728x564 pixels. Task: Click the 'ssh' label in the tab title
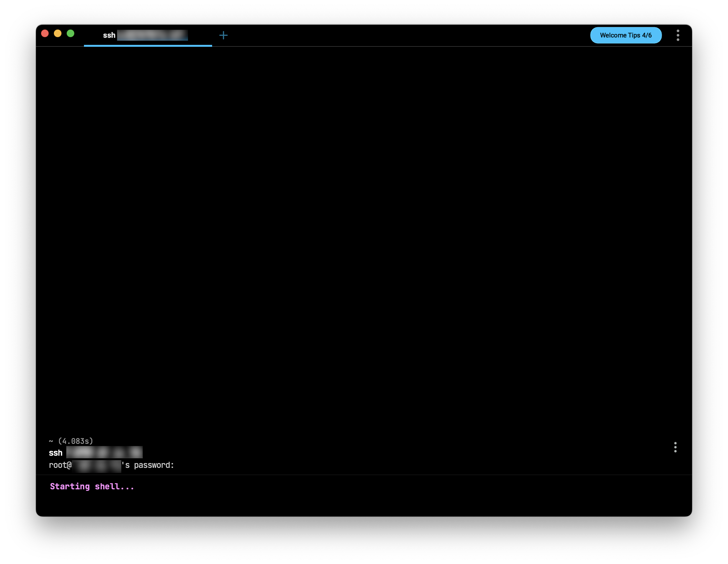click(x=109, y=35)
